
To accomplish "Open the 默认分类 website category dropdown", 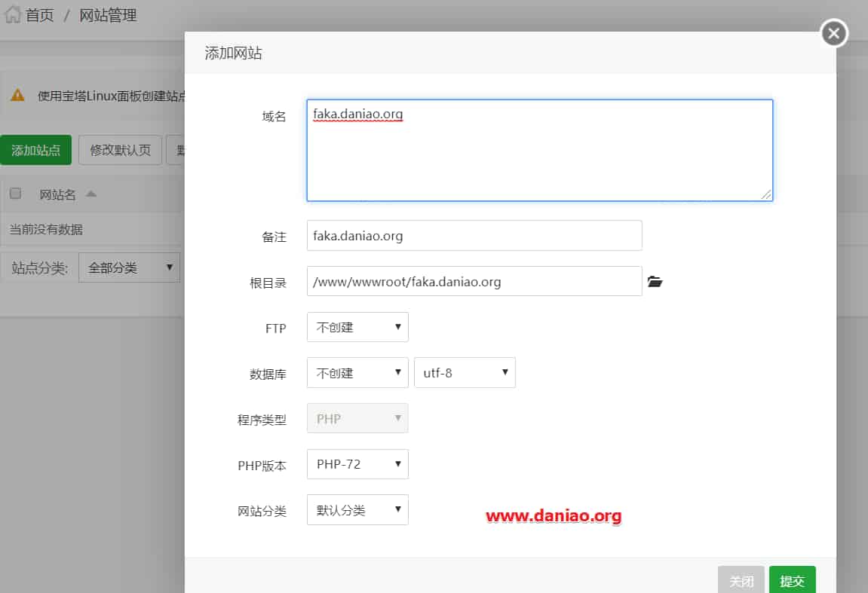I will click(x=357, y=510).
